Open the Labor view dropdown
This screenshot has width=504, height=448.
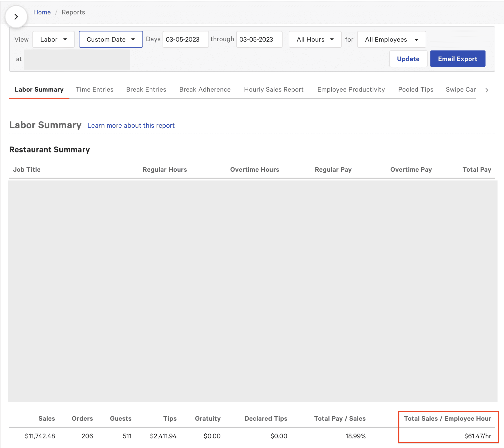point(53,39)
